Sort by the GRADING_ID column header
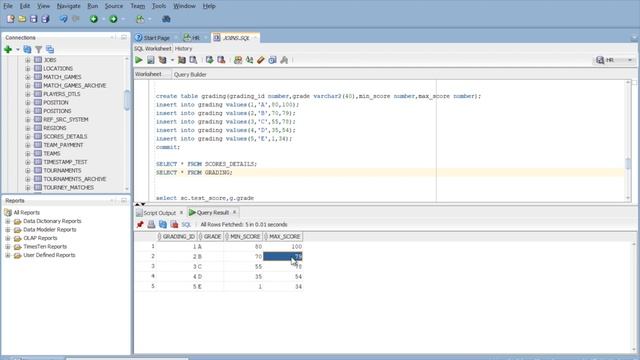 (x=177, y=237)
